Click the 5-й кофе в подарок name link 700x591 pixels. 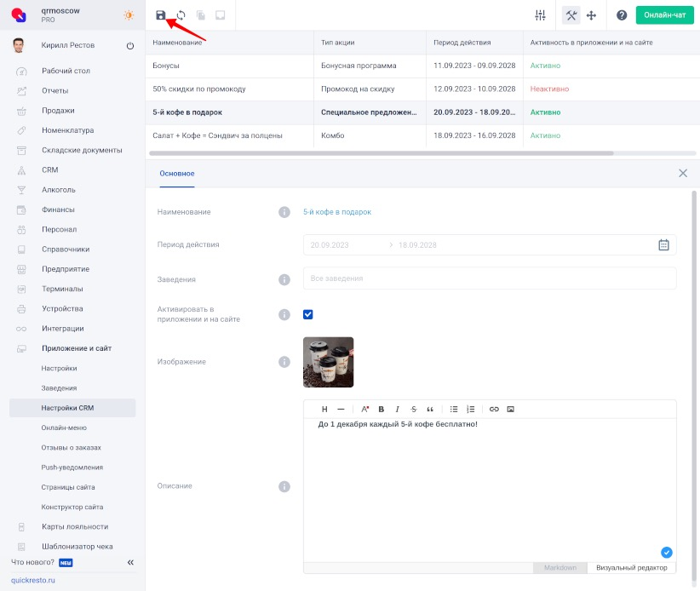[x=337, y=212]
